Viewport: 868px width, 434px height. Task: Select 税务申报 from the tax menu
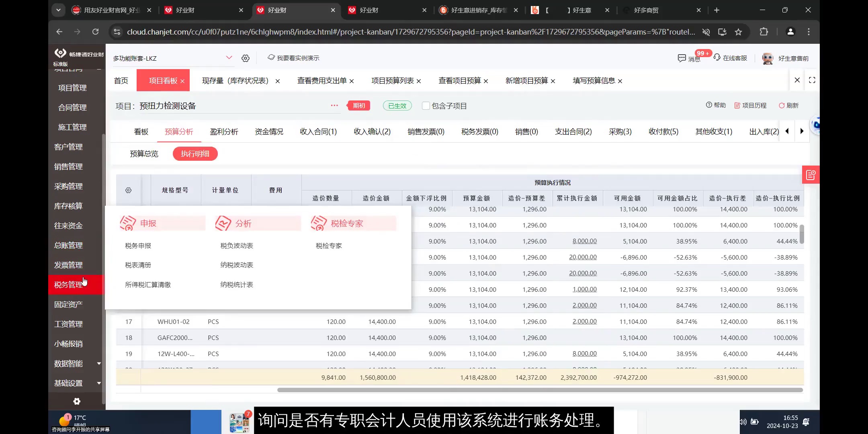point(138,246)
